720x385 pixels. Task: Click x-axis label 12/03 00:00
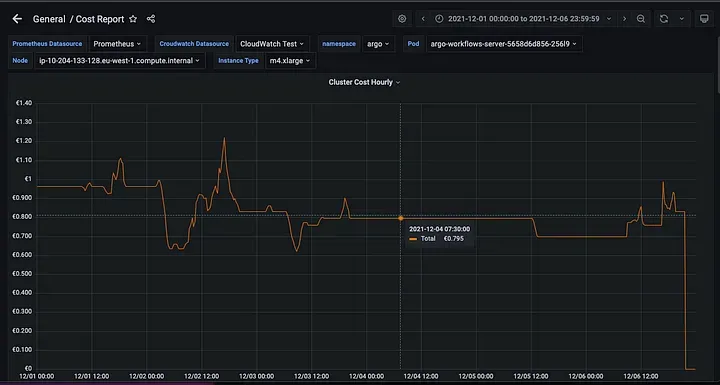point(256,376)
